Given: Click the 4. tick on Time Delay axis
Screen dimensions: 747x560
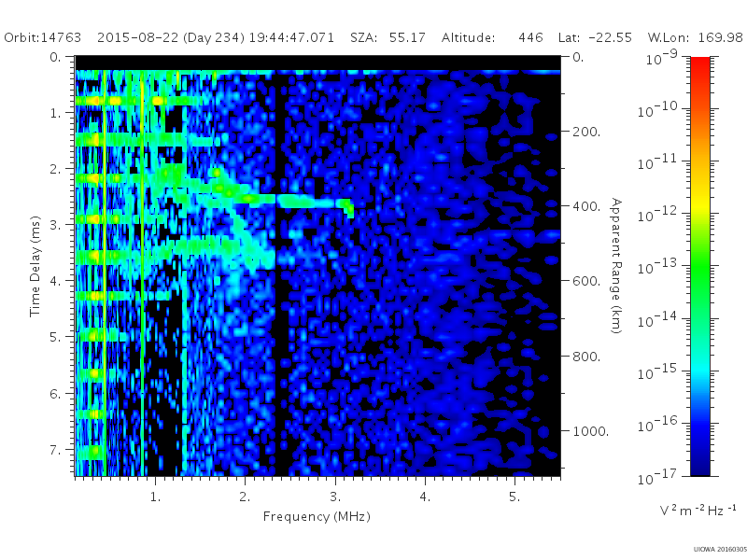Looking at the screenshot, I should click(x=56, y=281).
